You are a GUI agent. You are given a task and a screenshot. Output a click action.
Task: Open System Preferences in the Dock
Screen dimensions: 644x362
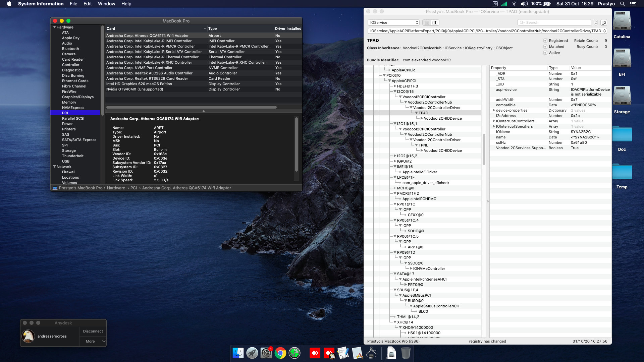(266, 353)
